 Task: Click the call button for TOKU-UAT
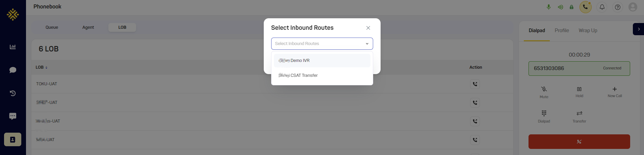pos(475,84)
